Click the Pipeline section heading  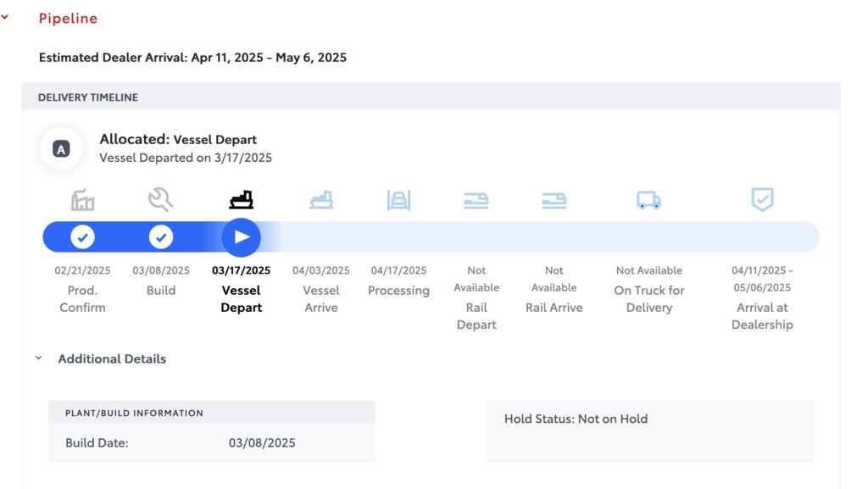68,19
